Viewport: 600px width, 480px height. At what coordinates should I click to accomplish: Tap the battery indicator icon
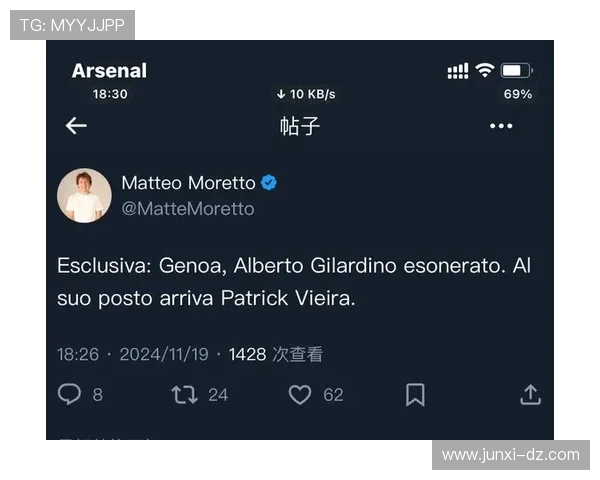[516, 70]
